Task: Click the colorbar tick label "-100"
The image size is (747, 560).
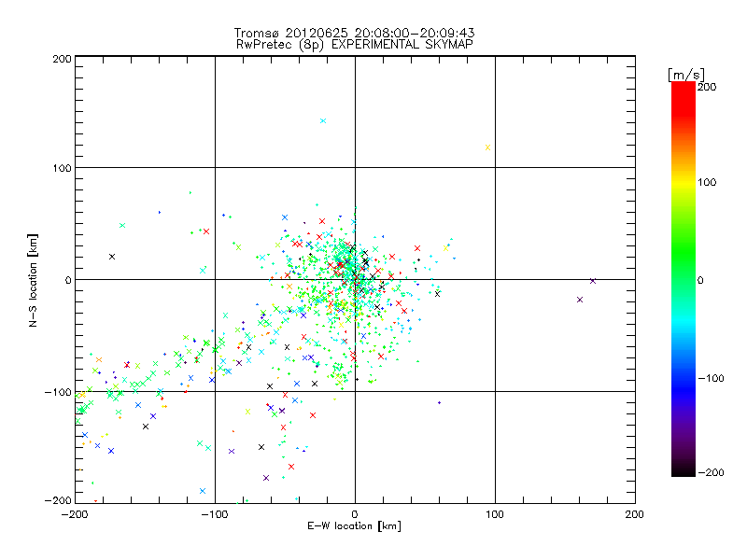Action: coord(711,379)
